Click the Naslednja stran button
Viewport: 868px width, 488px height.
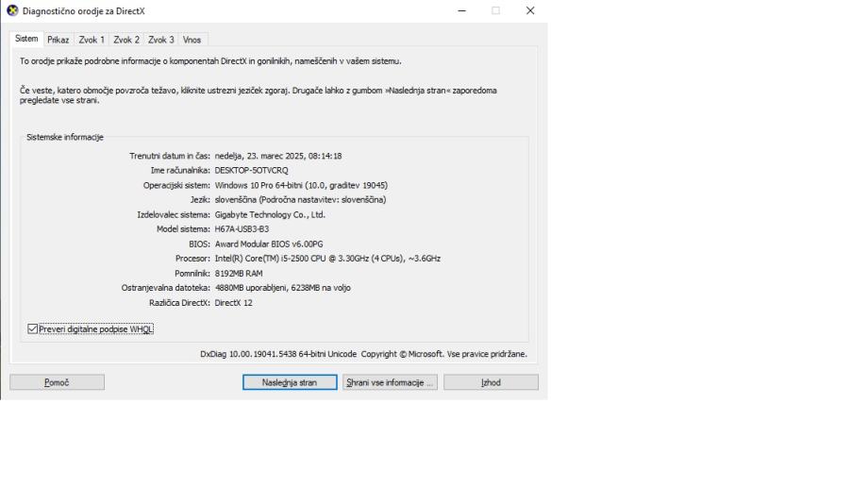290,382
